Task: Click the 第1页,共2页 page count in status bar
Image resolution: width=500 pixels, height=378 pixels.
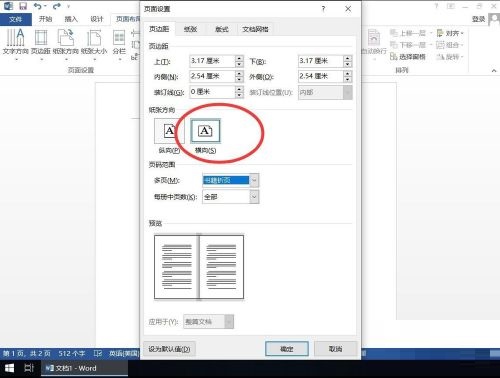Action: coord(27,353)
